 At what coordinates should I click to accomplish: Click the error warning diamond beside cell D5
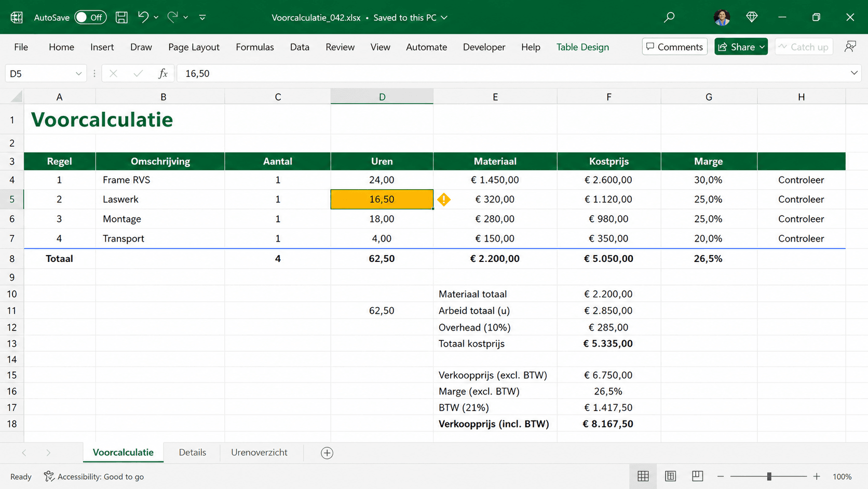click(x=444, y=200)
